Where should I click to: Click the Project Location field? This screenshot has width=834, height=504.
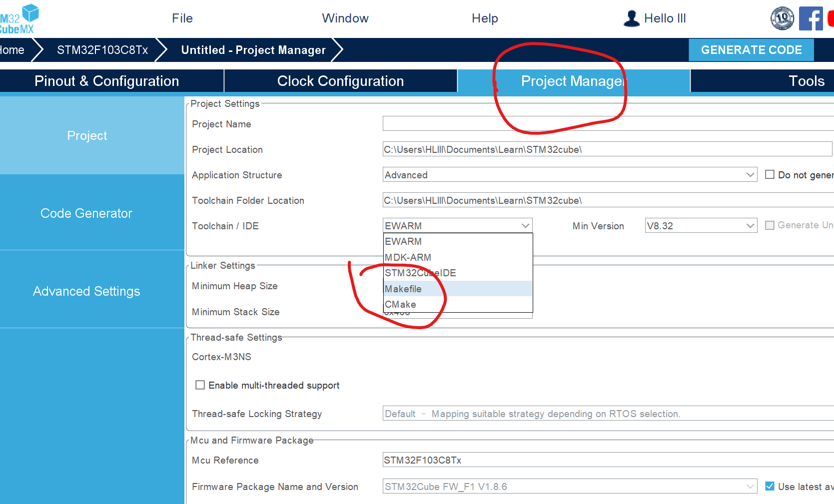(x=607, y=149)
